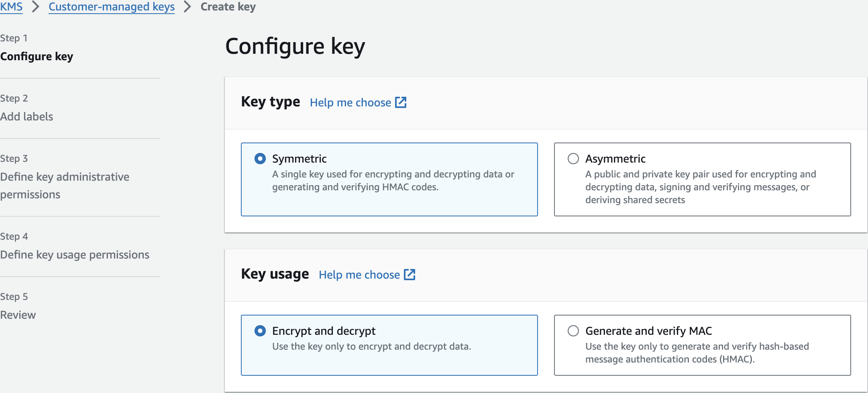The height and width of the screenshot is (393, 868).
Task: Click the Symmetric option description card
Action: pos(393,181)
